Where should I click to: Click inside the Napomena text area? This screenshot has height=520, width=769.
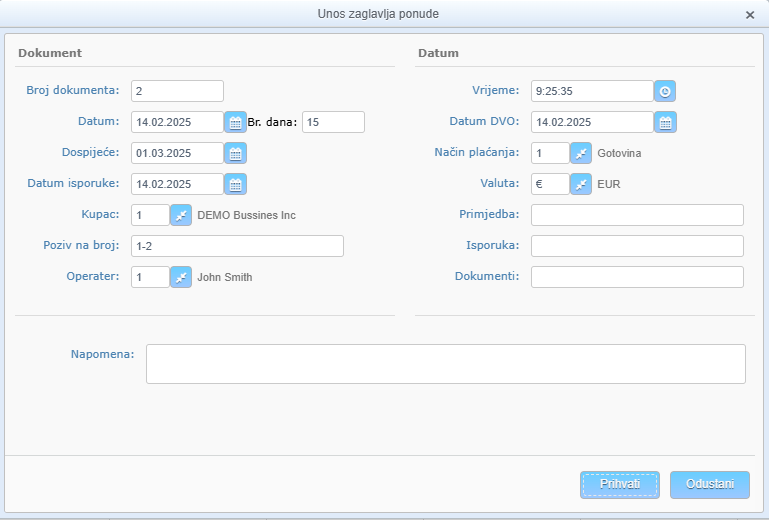(x=445, y=364)
